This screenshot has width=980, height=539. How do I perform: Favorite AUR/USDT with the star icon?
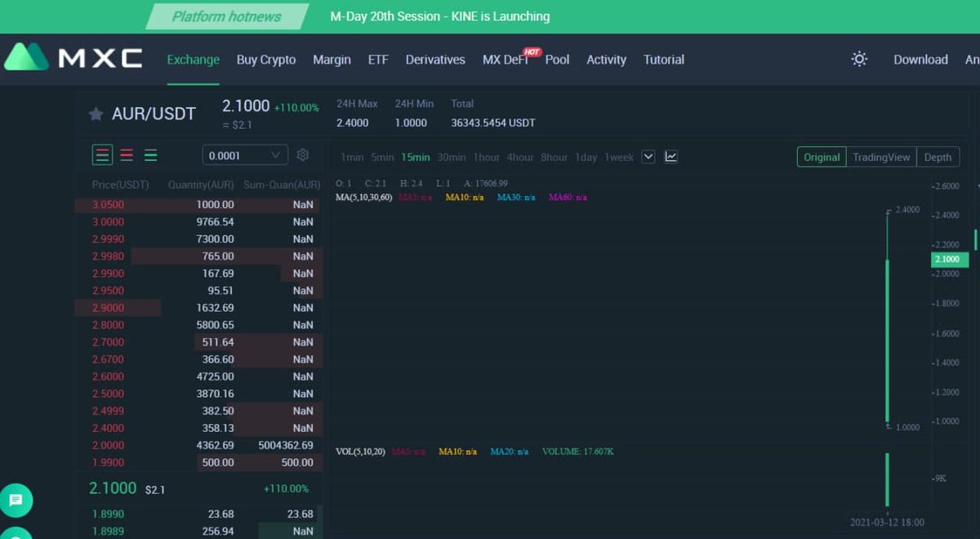(96, 114)
